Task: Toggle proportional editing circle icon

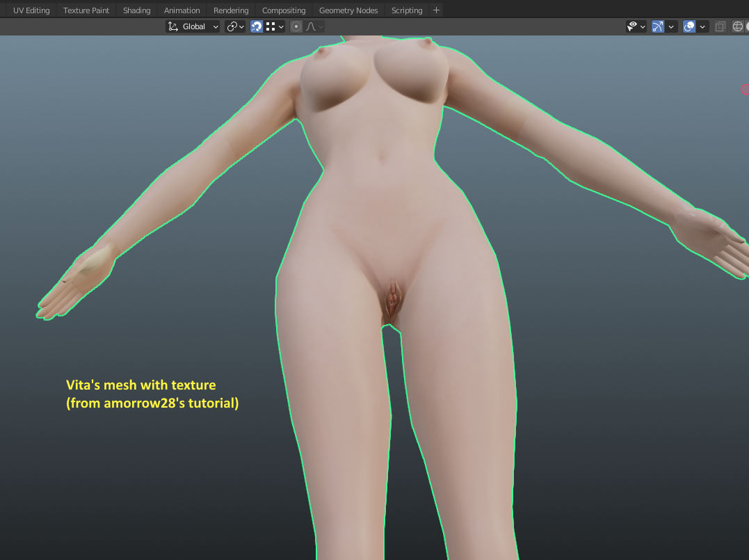Action: point(296,26)
